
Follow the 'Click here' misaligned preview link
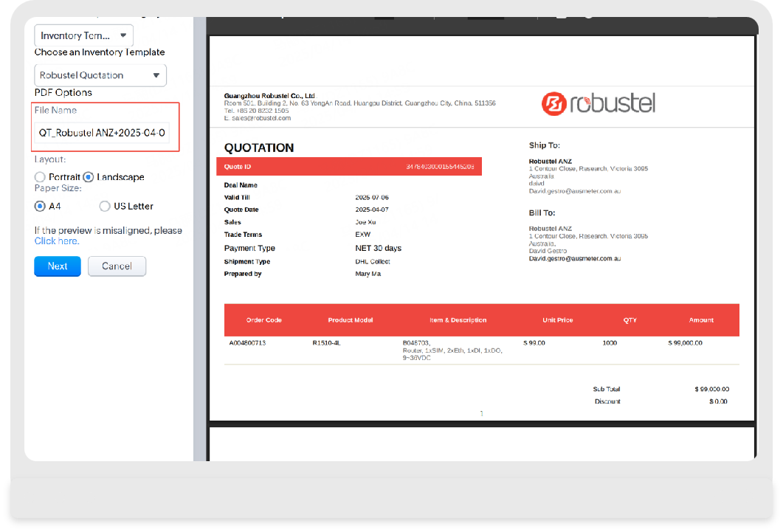(56, 241)
